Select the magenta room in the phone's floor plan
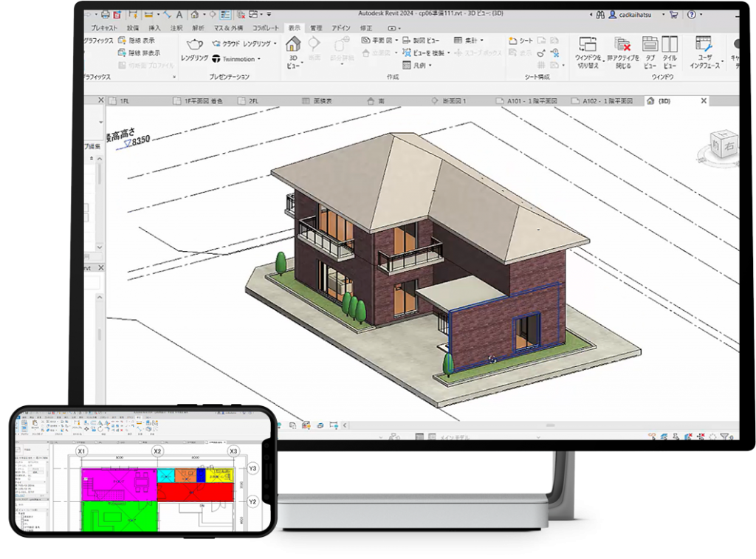 [x=119, y=484]
